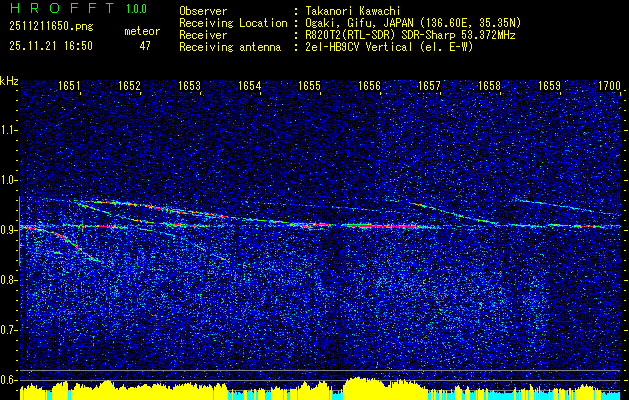629x400 pixels.
Task: Click the 1655 time marker
Action: pyautogui.click(x=310, y=86)
